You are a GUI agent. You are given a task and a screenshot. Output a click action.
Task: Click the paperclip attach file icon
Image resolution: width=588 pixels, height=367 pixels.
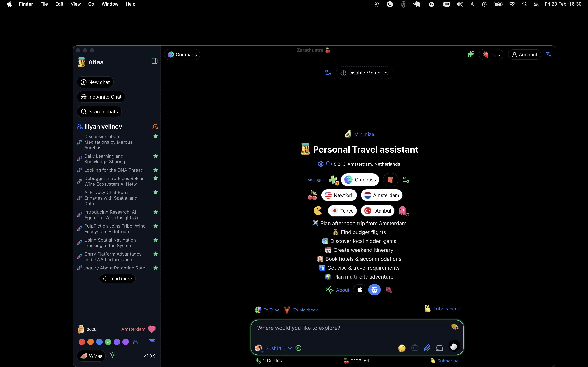coord(427,348)
